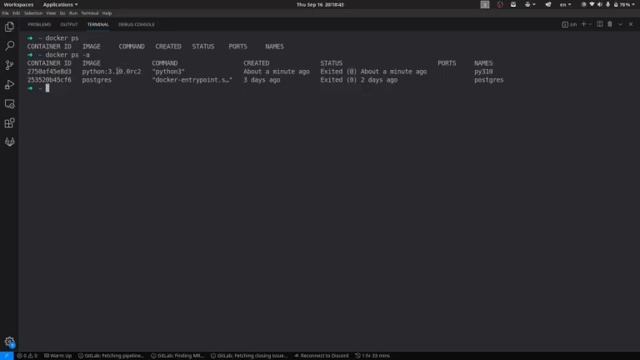Open the Extensions view
The height and width of the screenshot is (360, 640).
click(x=9, y=123)
